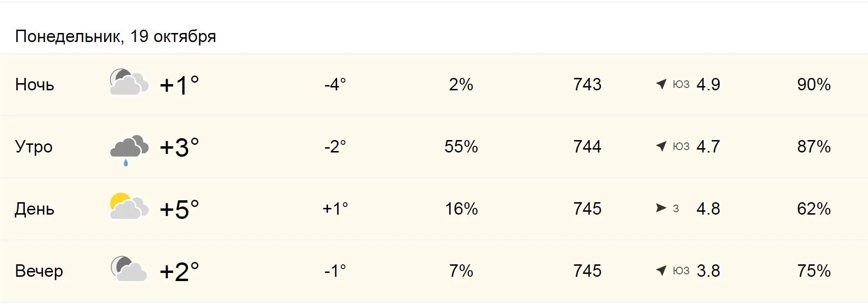Select the Ночь row label
The height and width of the screenshot is (304, 868).
click(35, 85)
